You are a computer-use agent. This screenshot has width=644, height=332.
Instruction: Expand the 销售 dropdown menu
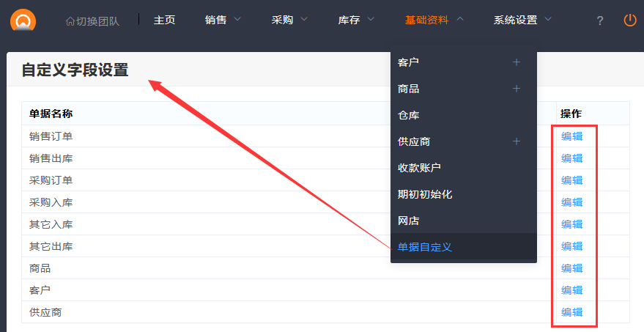[223, 21]
